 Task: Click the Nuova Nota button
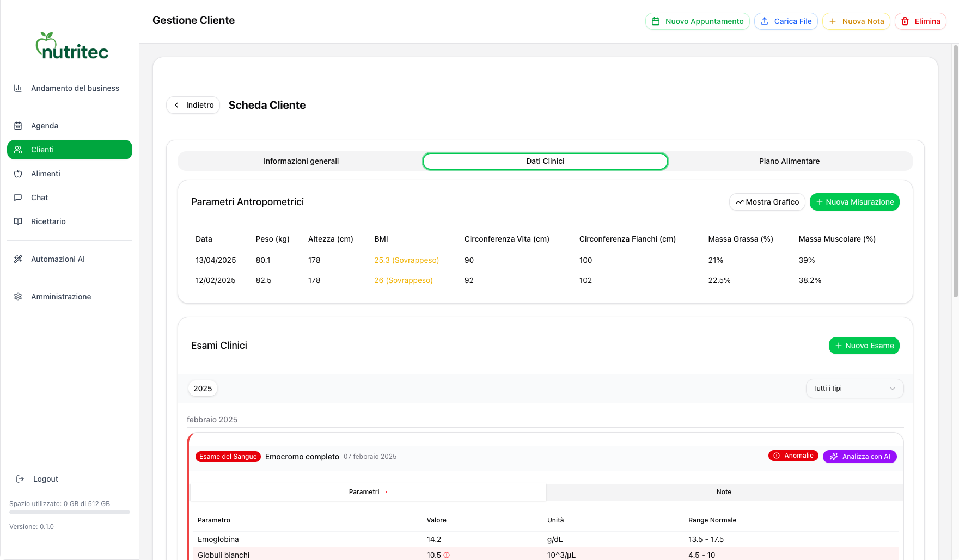click(x=856, y=21)
